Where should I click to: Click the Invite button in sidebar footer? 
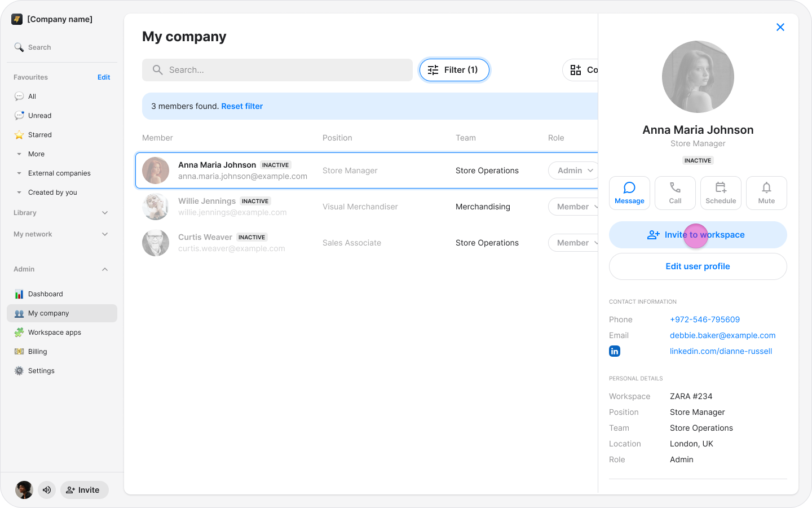84,490
